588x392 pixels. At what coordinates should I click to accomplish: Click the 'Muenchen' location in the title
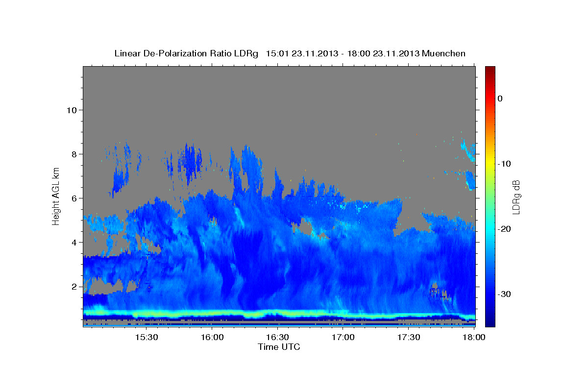(444, 53)
